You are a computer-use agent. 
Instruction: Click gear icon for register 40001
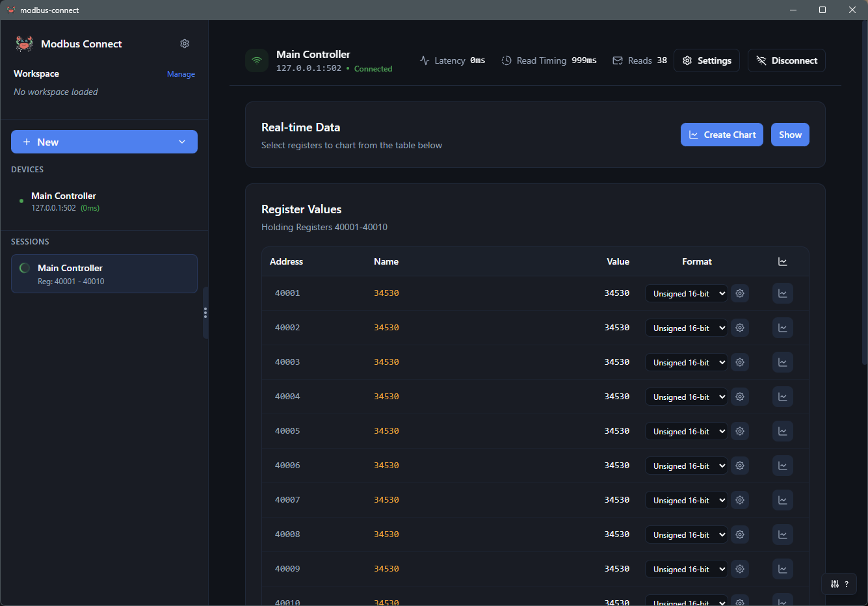pyautogui.click(x=740, y=293)
